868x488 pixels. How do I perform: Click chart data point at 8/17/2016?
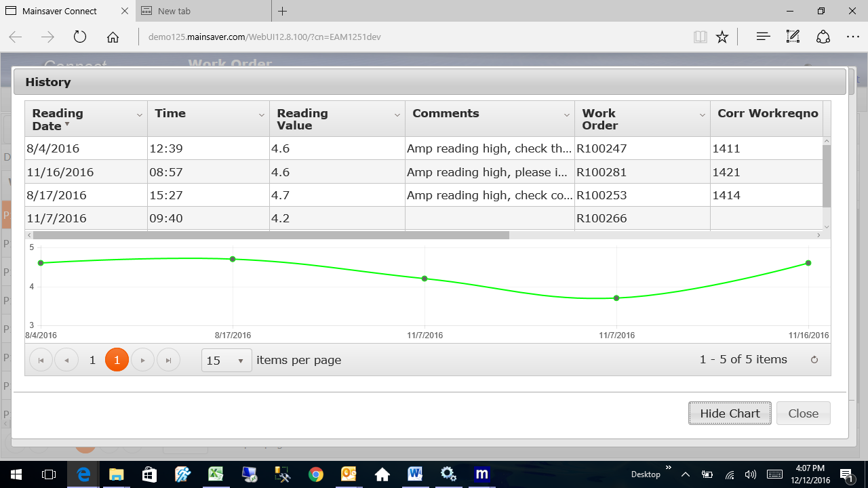click(x=233, y=259)
